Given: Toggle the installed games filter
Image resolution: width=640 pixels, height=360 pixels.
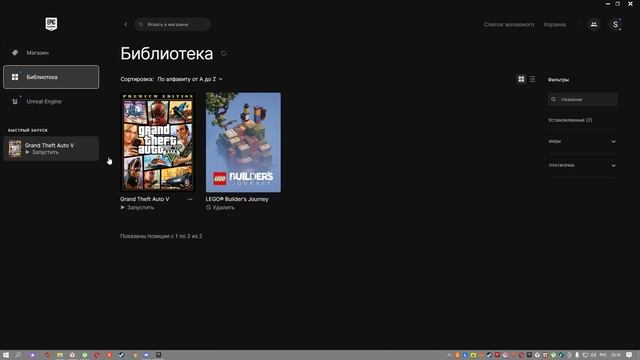Looking at the screenshot, I should click(x=570, y=120).
